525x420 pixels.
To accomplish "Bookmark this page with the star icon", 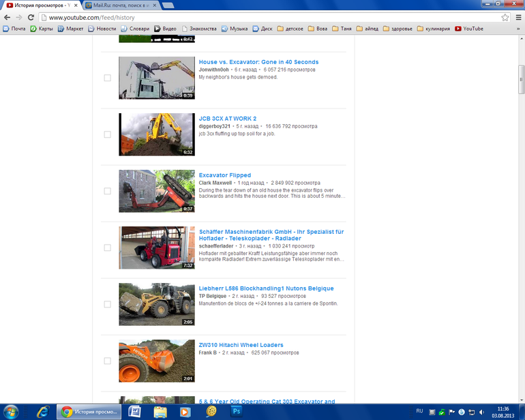I will [x=505, y=18].
